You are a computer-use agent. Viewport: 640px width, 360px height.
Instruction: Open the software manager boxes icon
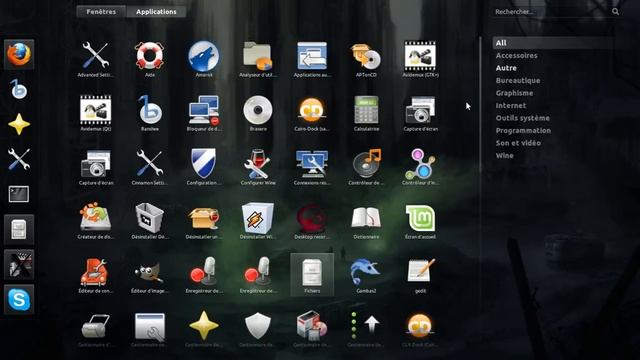click(x=312, y=329)
